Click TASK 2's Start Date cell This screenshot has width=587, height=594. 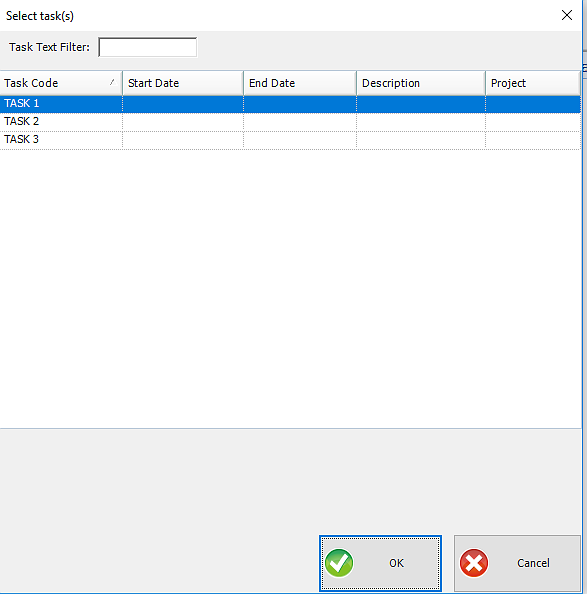[183, 122]
